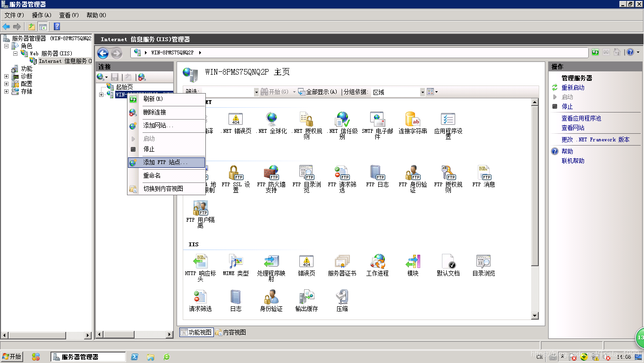Open .NET 全球化 globe icon
This screenshot has height=363, width=644.
point(271,119)
